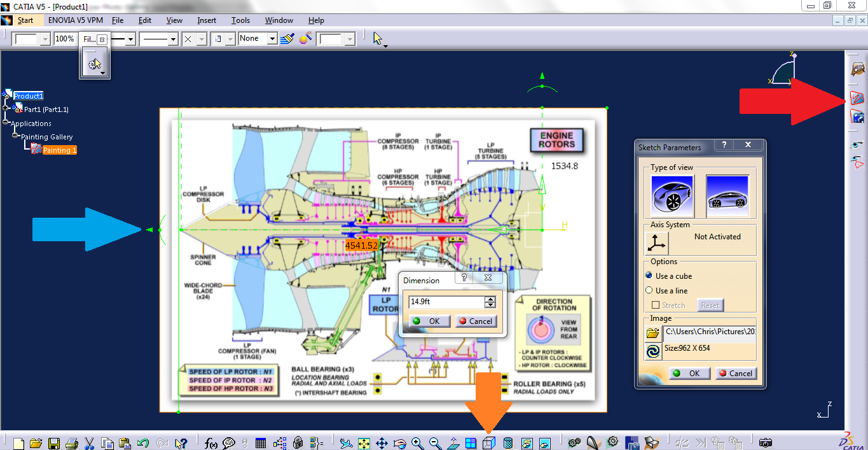The width and height of the screenshot is (868, 450).
Task: Toggle the Stretch checkbox
Action: tap(656, 305)
